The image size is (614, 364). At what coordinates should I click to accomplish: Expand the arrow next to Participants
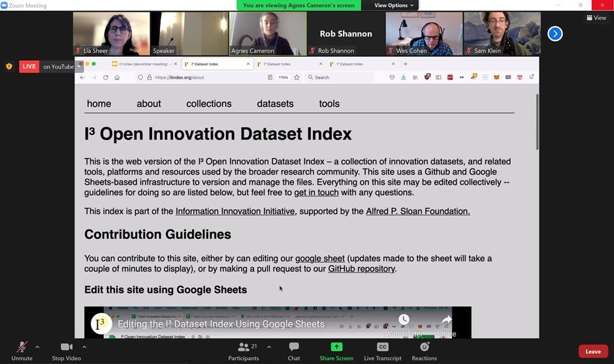(x=269, y=347)
